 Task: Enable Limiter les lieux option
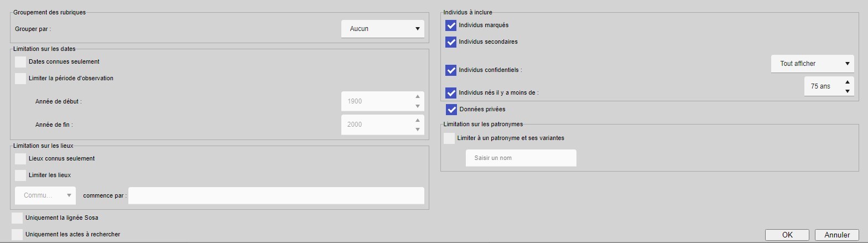point(20,175)
